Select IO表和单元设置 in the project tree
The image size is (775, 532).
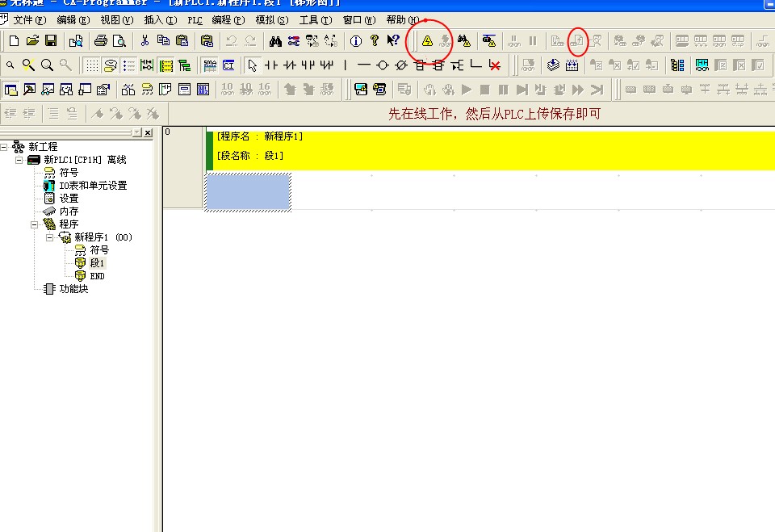coord(92,186)
